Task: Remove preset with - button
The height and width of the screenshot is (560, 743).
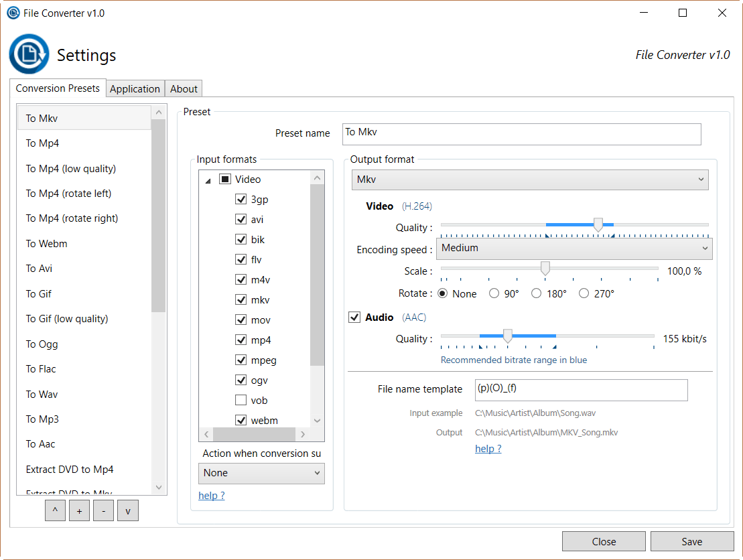Action: (x=103, y=511)
